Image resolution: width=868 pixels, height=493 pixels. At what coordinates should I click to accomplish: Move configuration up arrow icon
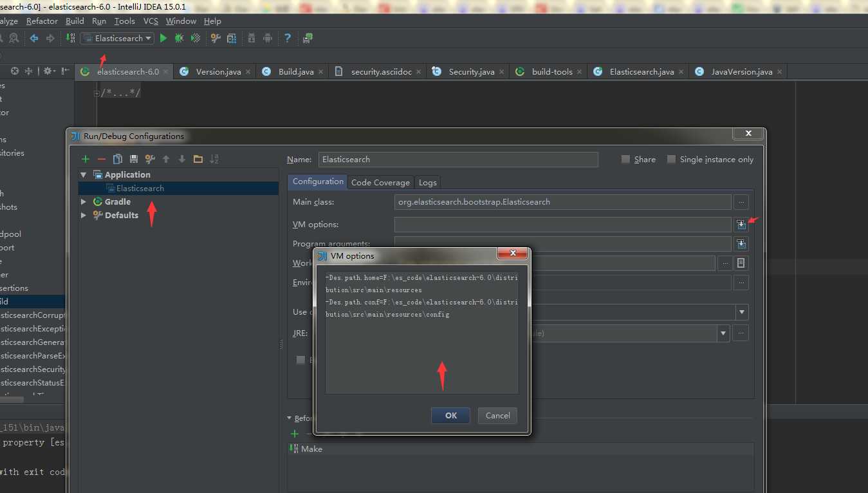pos(166,159)
